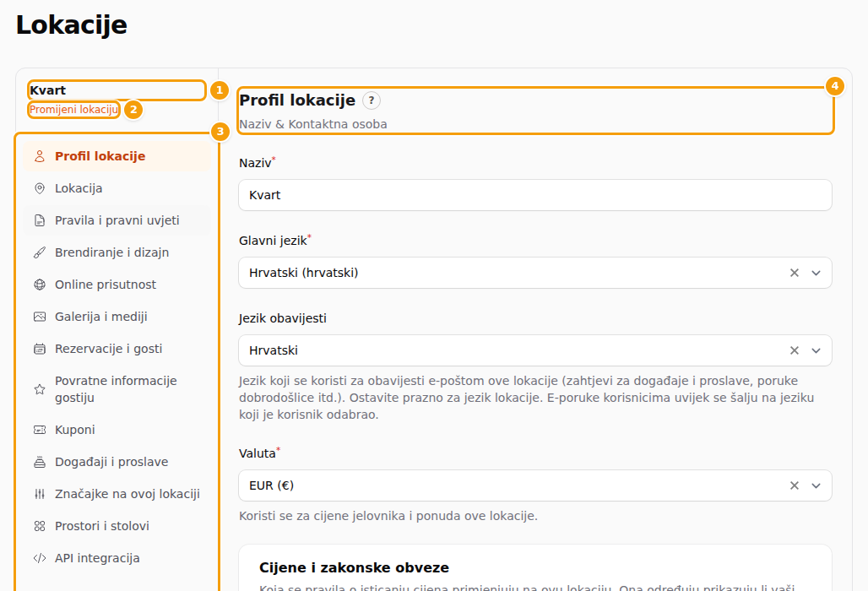Viewport: 868px width, 591px height.
Task: Open the picture icon for Galerija i mediji
Action: tap(40, 317)
